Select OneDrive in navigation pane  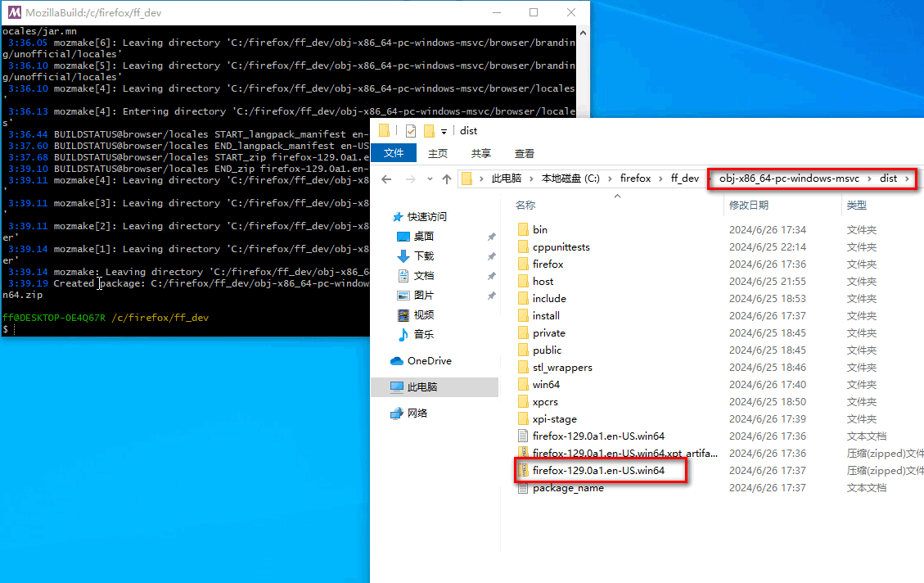coord(429,361)
